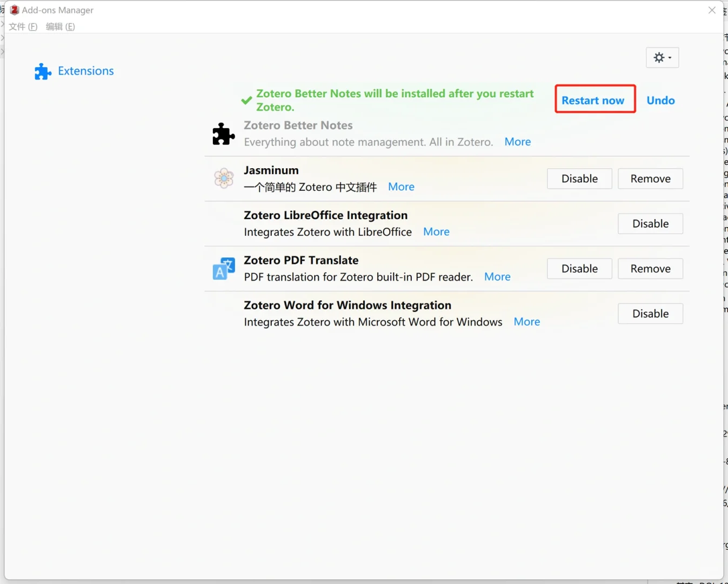This screenshot has width=728, height=584.
Task: Open the 文件 (F) menu
Action: pos(23,26)
